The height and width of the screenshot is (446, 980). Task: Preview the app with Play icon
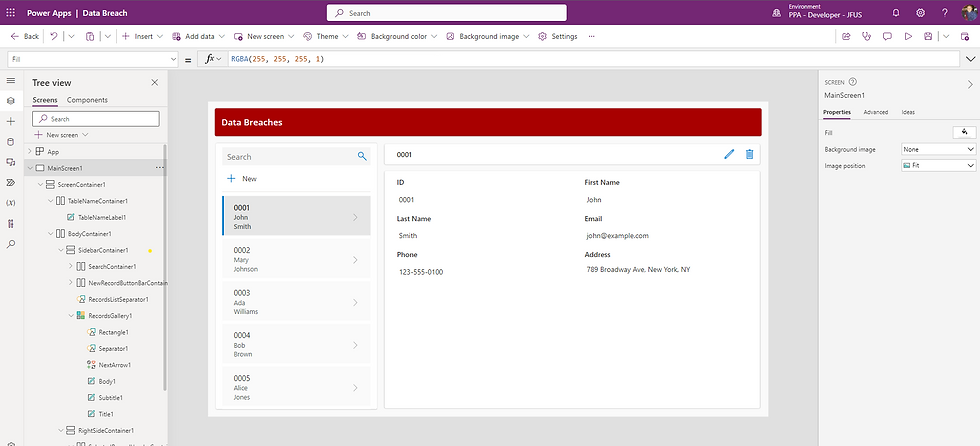908,36
